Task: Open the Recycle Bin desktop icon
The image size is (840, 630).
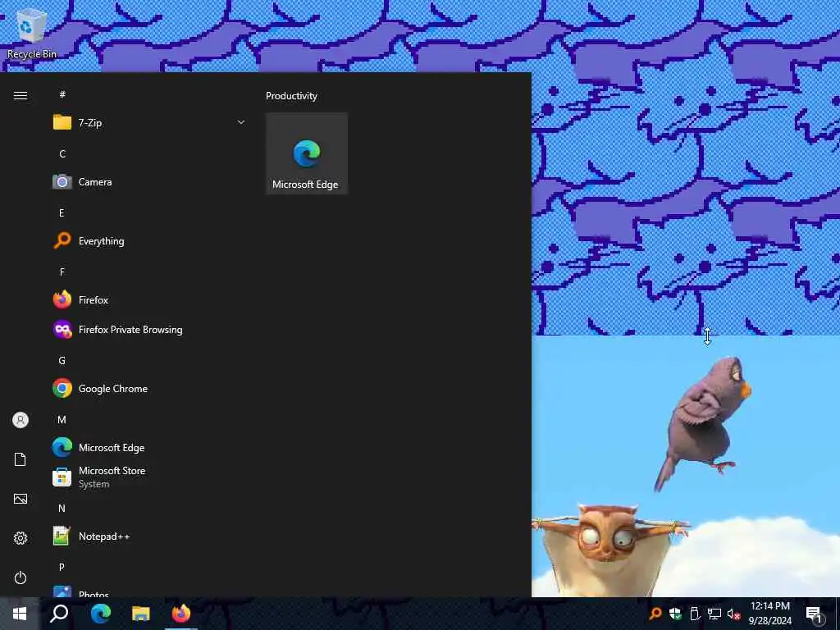Action: point(31,33)
